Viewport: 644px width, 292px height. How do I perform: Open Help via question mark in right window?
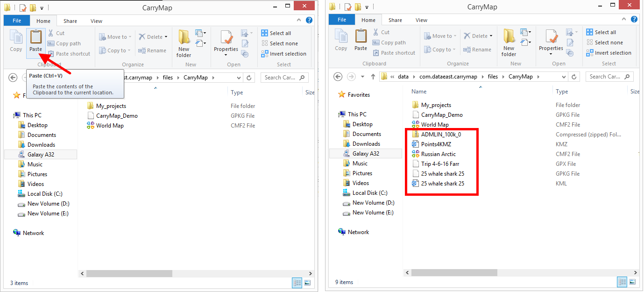[634, 20]
